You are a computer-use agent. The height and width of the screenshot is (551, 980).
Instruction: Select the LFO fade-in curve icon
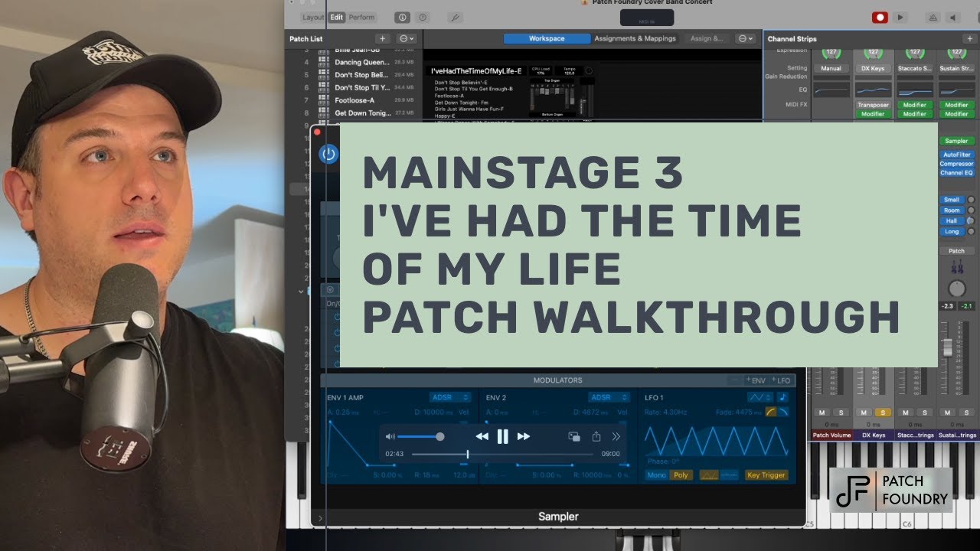point(771,412)
